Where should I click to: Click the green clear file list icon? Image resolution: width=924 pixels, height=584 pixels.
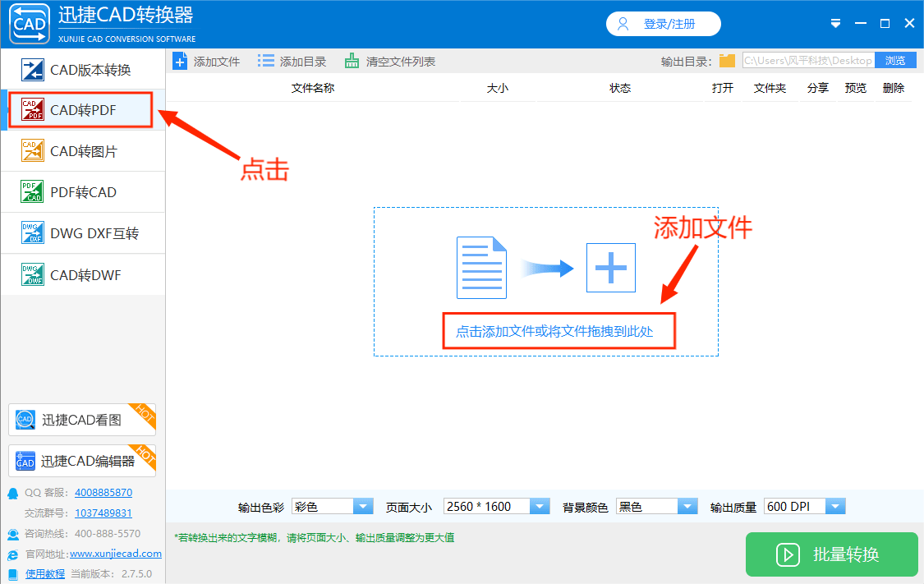point(352,61)
